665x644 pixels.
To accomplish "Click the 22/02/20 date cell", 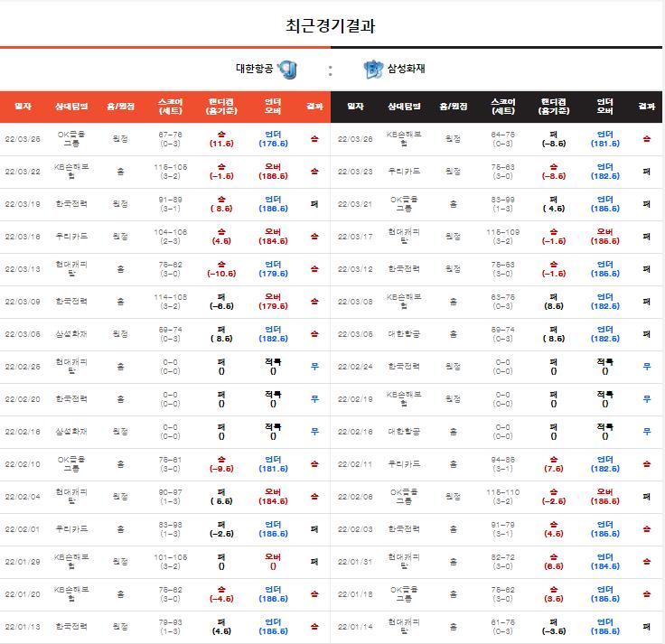I will point(23,399).
